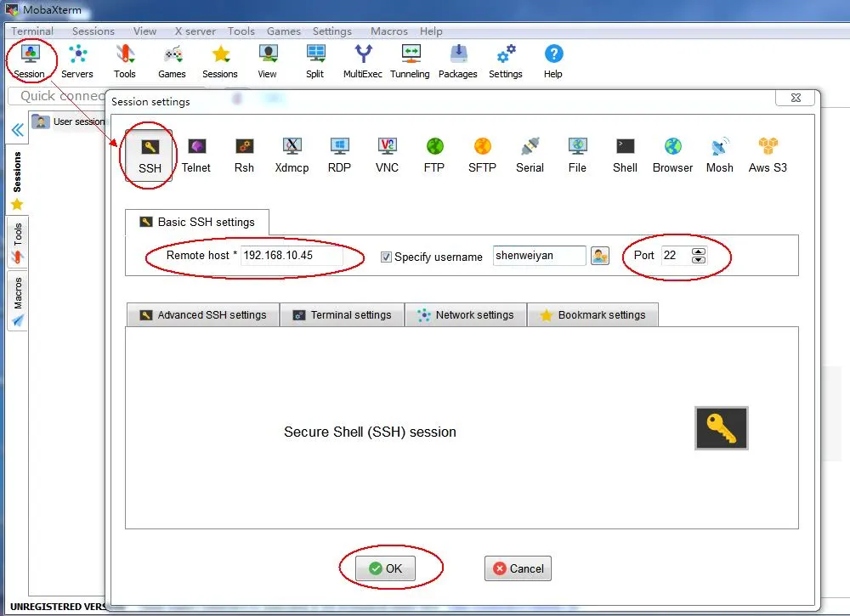Screen dimensions: 850x616
Task: Select the VNC session type
Action: coord(387,155)
